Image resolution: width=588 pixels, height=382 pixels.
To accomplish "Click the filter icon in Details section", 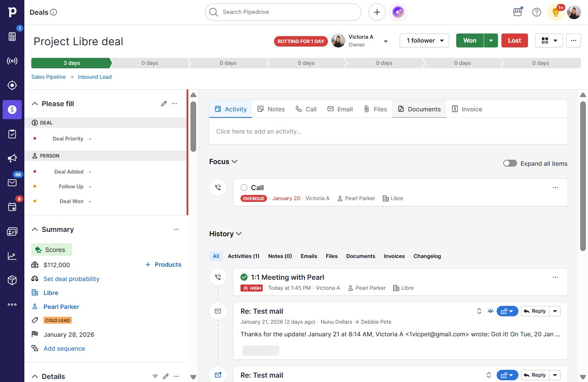I will 155,376.
